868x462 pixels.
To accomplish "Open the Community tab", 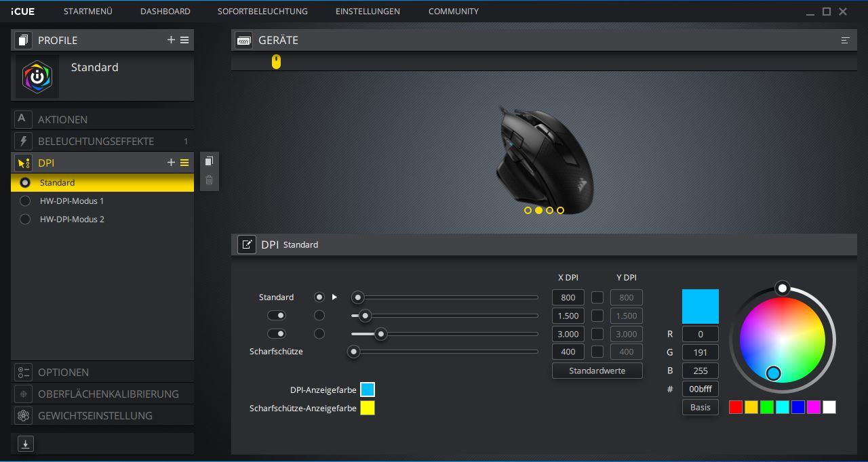I will (454, 12).
